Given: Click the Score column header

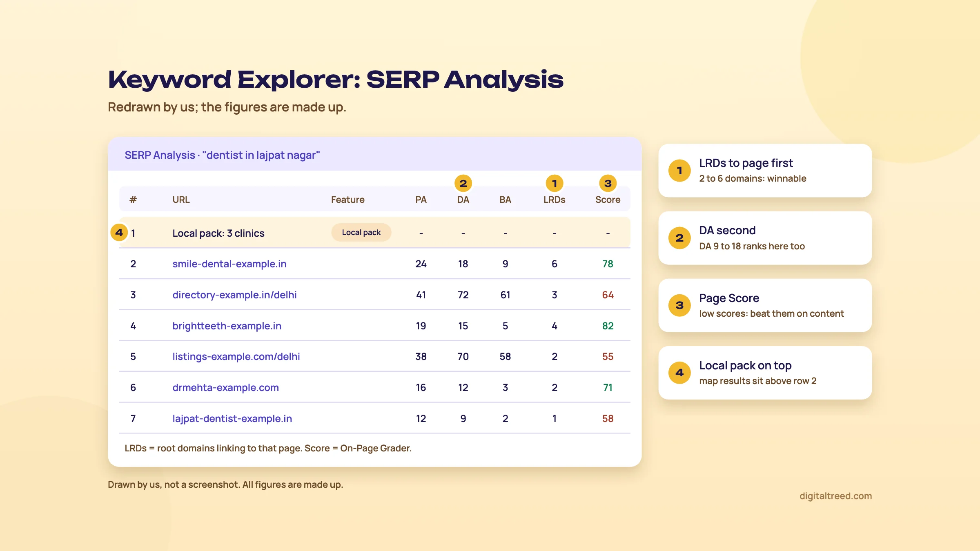Looking at the screenshot, I should (608, 200).
